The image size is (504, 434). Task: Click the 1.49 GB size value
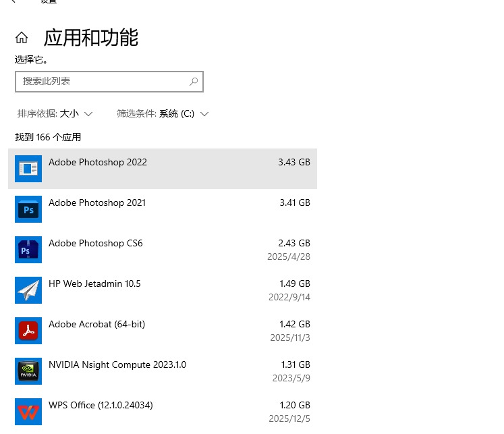pyautogui.click(x=295, y=283)
